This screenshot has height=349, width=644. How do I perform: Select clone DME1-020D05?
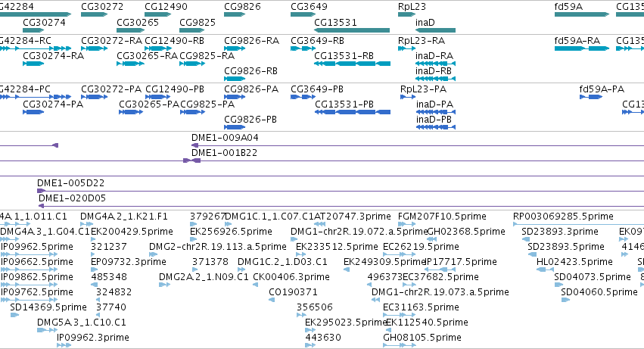coord(73,198)
